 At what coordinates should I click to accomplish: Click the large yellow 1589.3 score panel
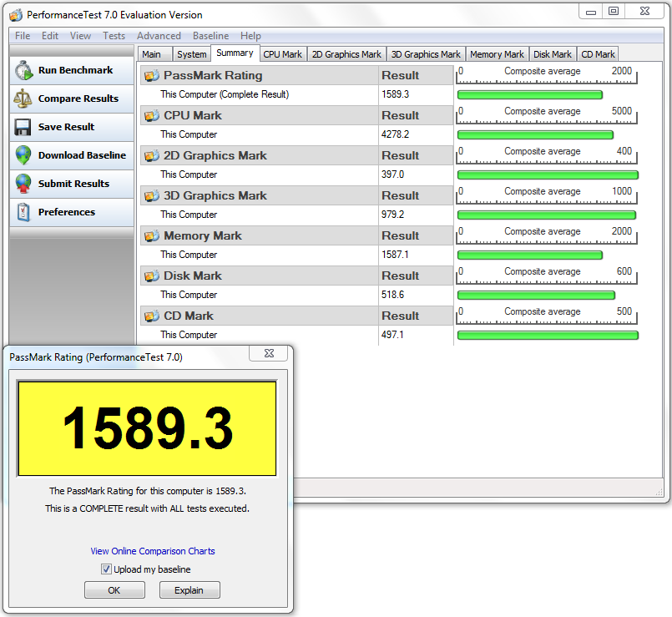(147, 428)
